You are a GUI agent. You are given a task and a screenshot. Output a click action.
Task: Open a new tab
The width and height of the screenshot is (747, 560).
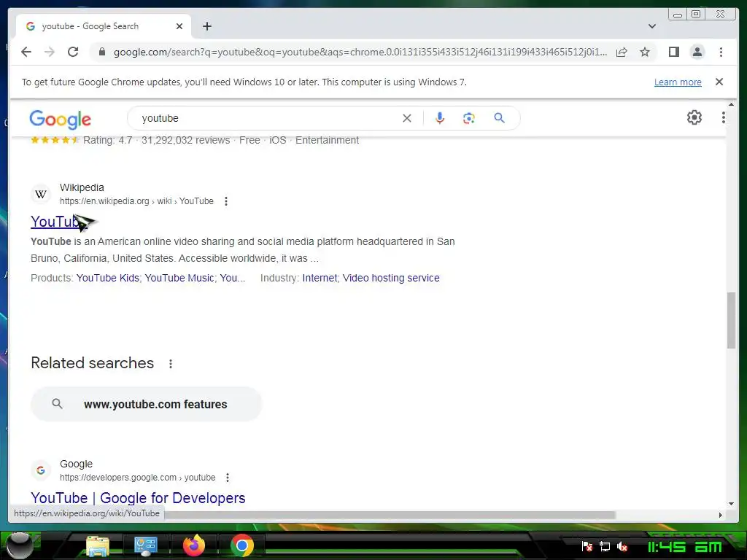tap(206, 26)
